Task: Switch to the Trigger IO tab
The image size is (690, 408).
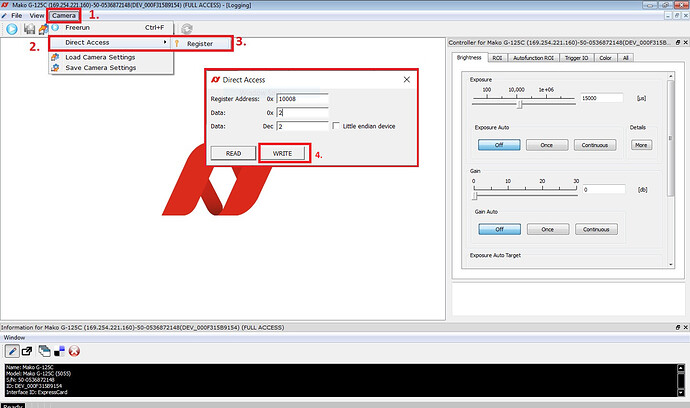Action: (x=576, y=58)
